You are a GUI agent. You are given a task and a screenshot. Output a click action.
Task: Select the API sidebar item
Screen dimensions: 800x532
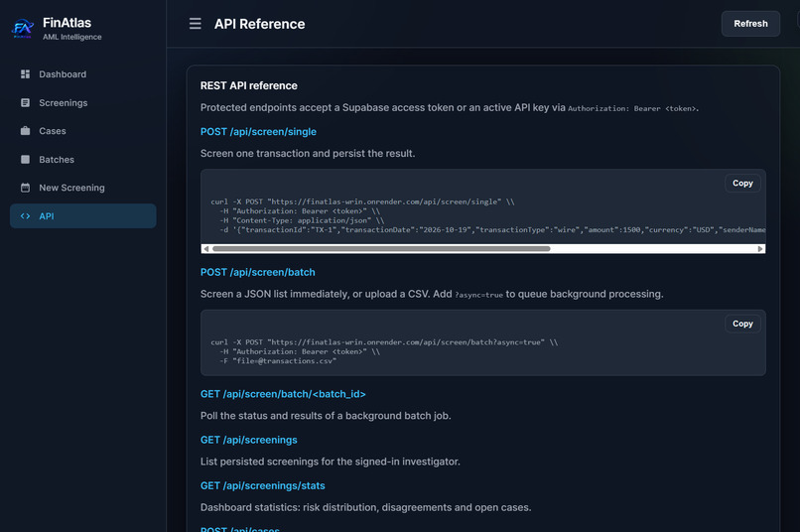coord(83,215)
